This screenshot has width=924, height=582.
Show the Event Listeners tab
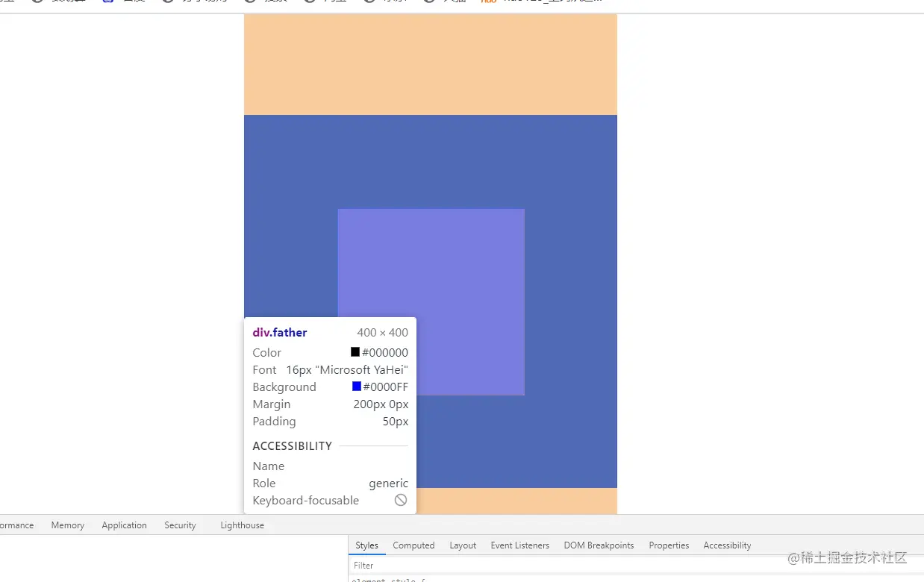pyautogui.click(x=519, y=545)
